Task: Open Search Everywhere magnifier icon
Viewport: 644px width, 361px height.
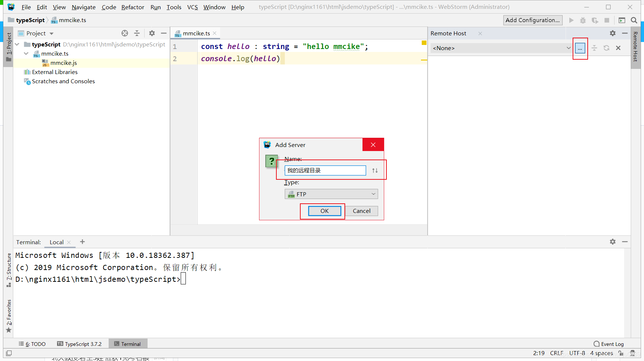Action: pyautogui.click(x=634, y=20)
